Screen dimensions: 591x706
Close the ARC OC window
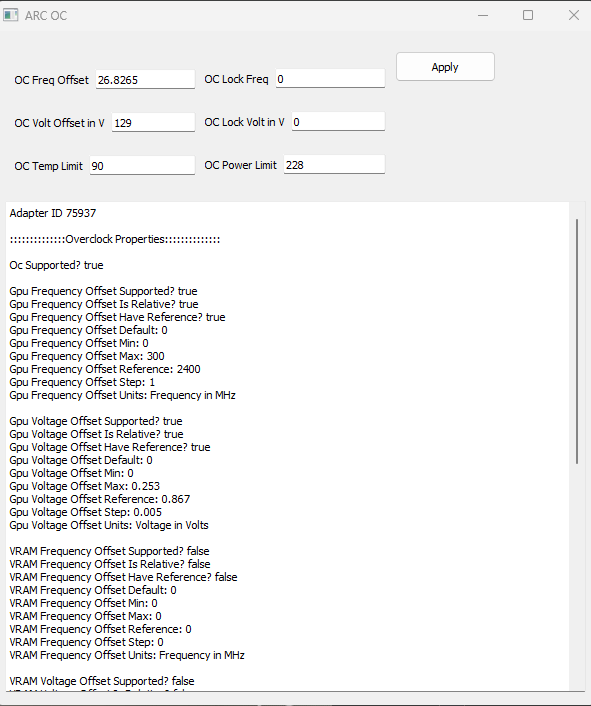[x=573, y=15]
